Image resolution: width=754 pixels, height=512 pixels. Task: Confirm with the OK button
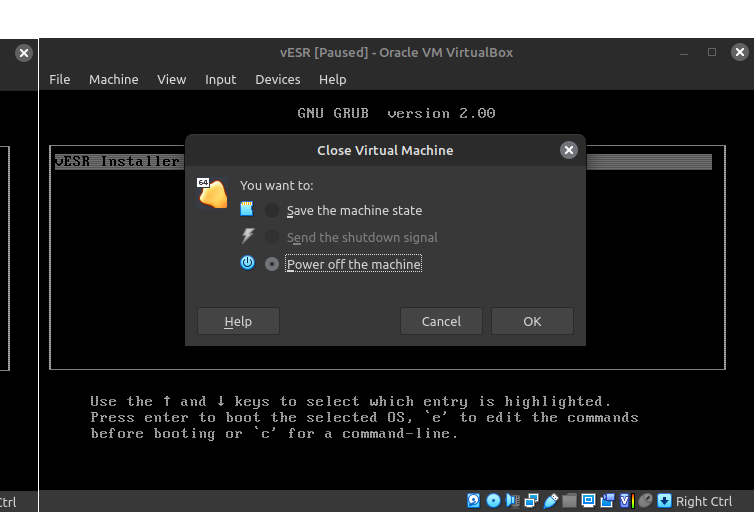coord(532,321)
